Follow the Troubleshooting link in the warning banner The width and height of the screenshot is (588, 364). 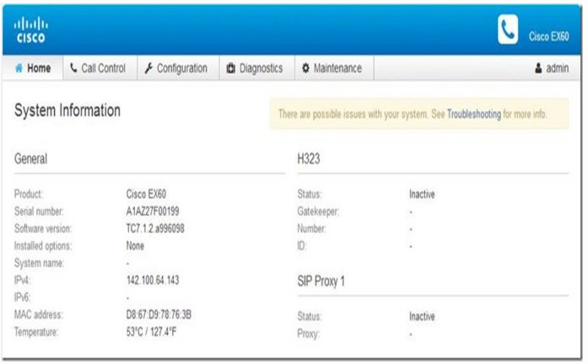(474, 114)
